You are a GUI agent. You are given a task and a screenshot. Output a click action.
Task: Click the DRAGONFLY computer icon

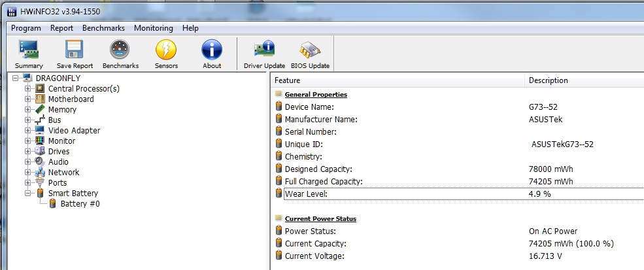pos(27,78)
